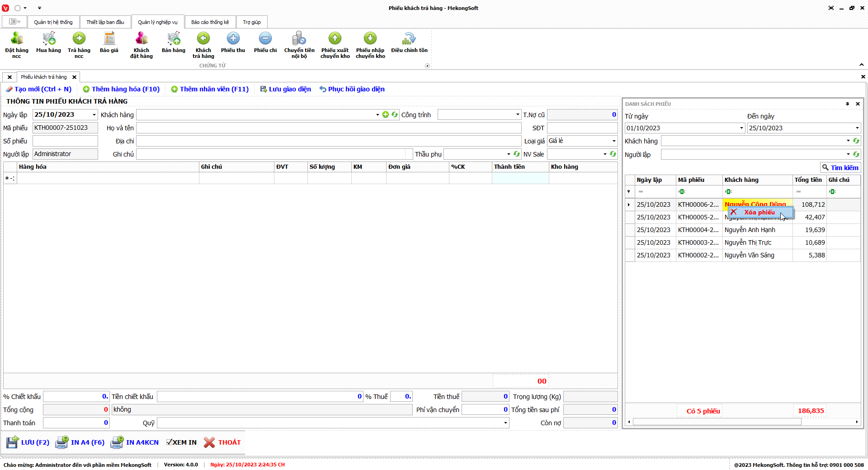Screen dimensions: 868x470
Task: Choose Xóa phiếu from context menu
Action: click(x=759, y=212)
